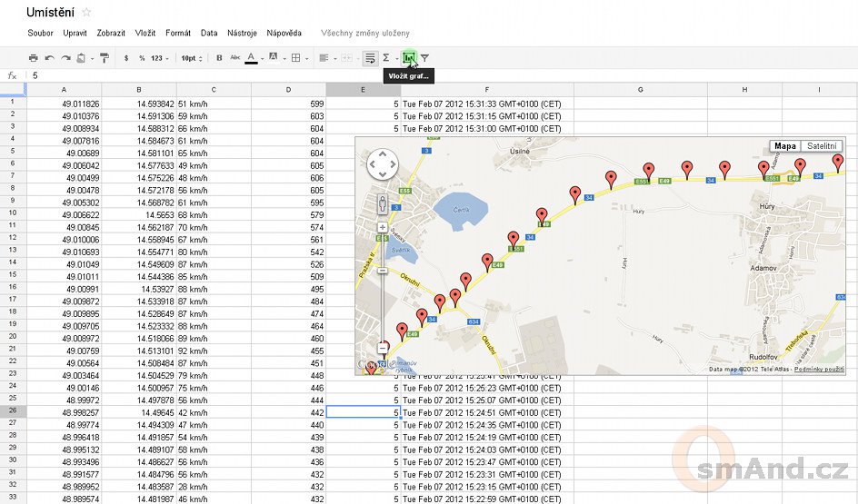
Task: Open the Upravit menu
Action: pos(75,33)
